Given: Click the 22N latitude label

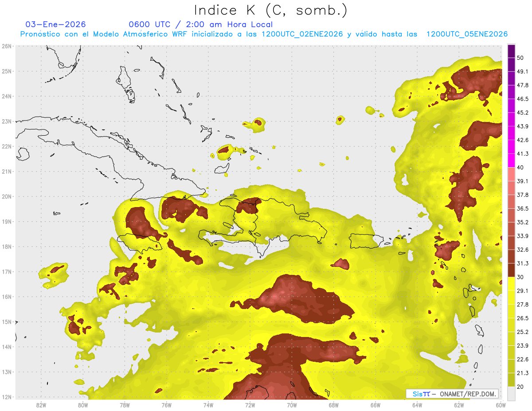Looking at the screenshot, I should click(x=7, y=146).
